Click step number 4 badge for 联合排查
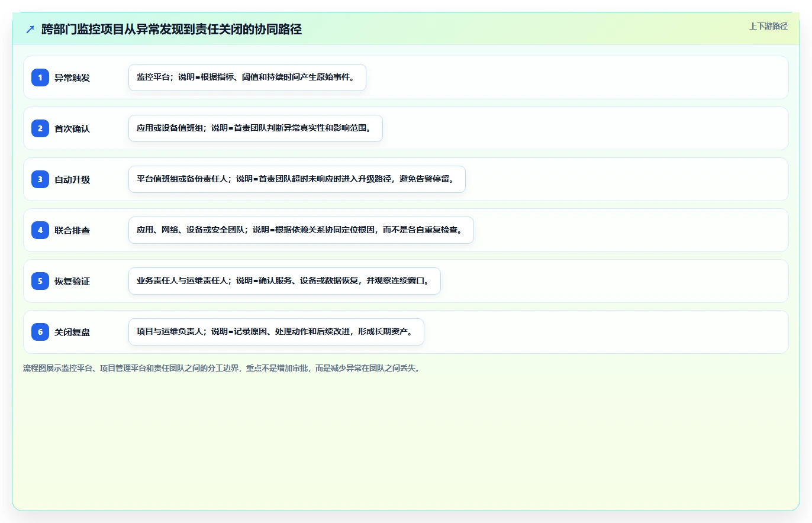The width and height of the screenshot is (812, 523). click(x=40, y=230)
